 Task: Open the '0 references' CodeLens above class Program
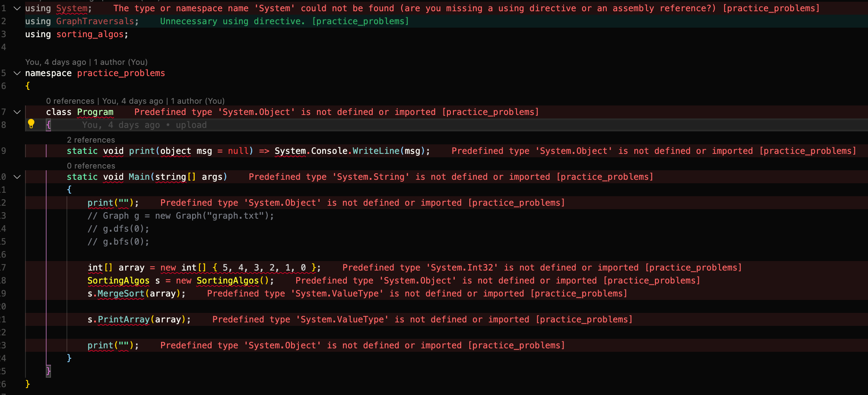70,101
